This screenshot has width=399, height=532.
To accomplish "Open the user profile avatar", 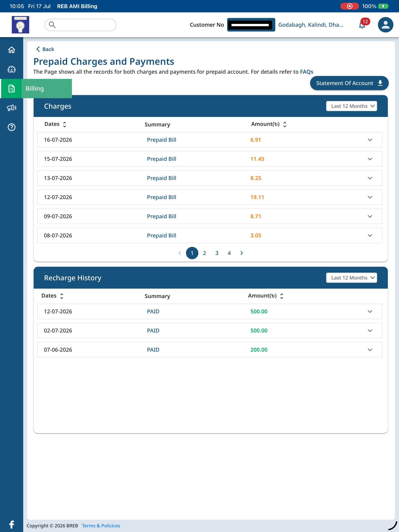I will click(385, 25).
